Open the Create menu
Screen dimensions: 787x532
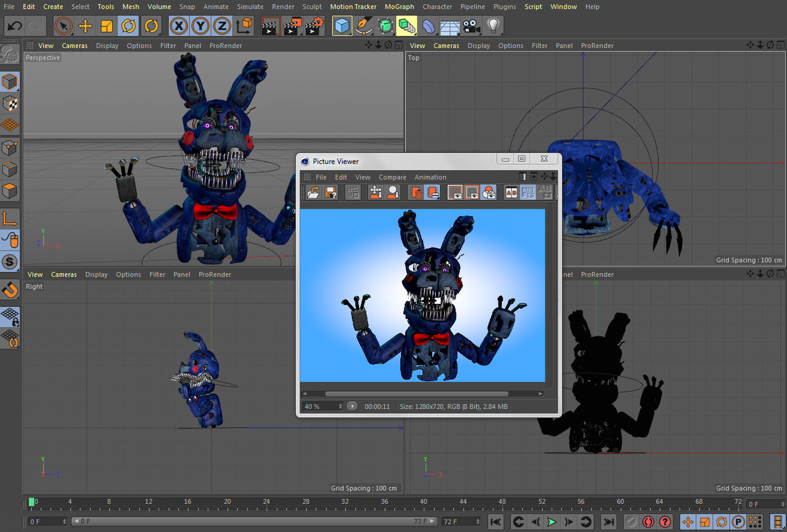tap(53, 7)
